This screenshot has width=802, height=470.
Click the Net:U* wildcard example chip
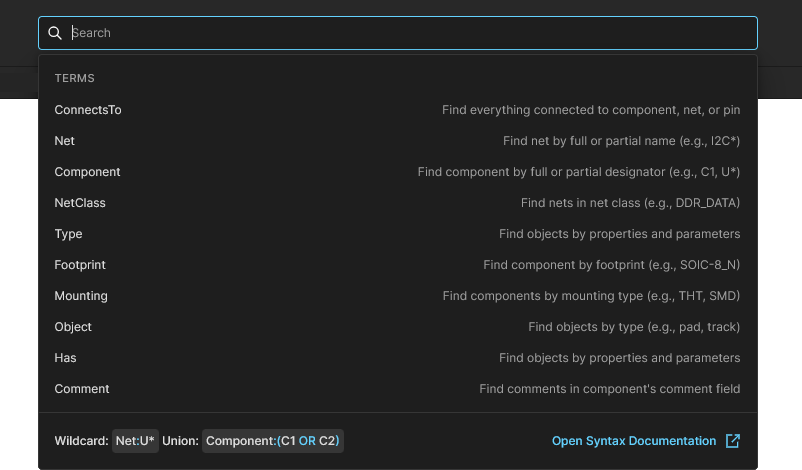(x=135, y=441)
